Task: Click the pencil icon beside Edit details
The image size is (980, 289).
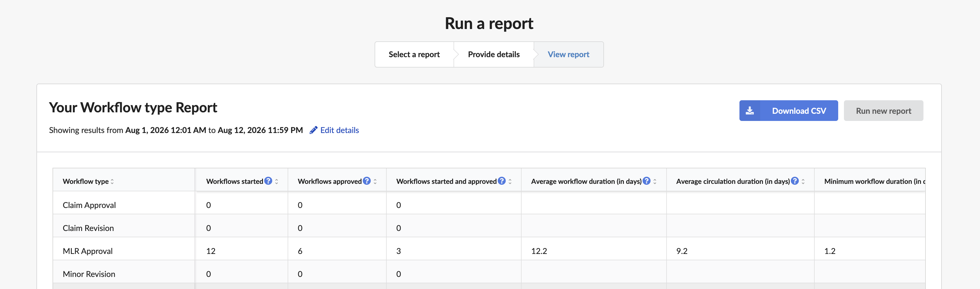Action: [313, 130]
